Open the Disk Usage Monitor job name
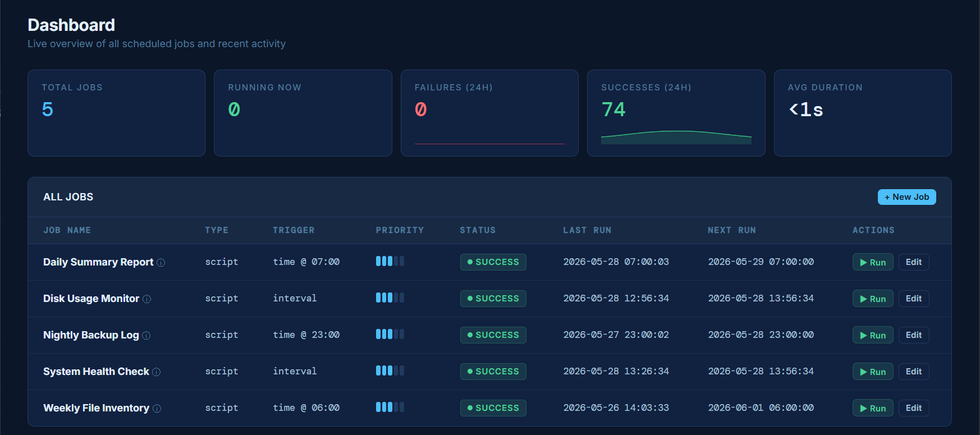The width and height of the screenshot is (980, 435). pyautogui.click(x=91, y=299)
